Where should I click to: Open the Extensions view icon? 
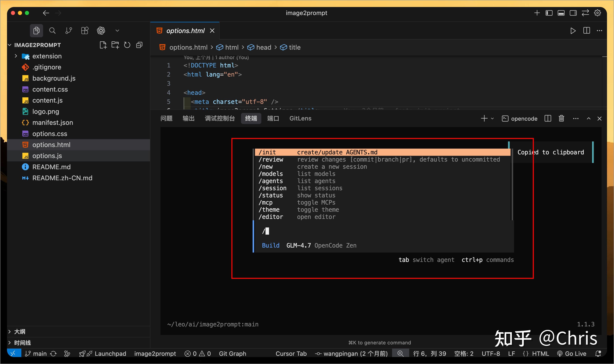tap(85, 31)
